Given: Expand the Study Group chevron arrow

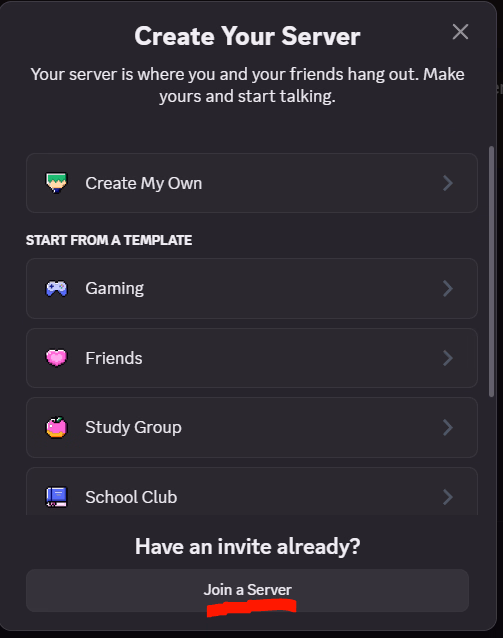Looking at the screenshot, I should click(x=448, y=427).
